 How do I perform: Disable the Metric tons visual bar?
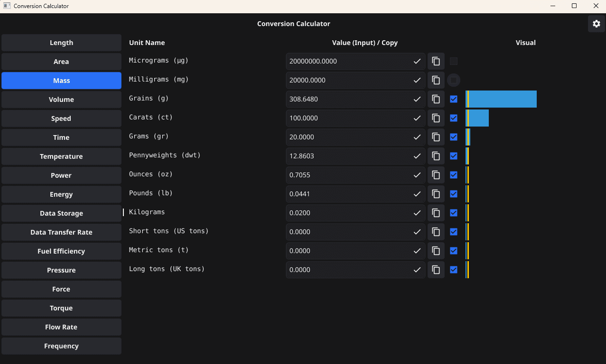tap(454, 251)
